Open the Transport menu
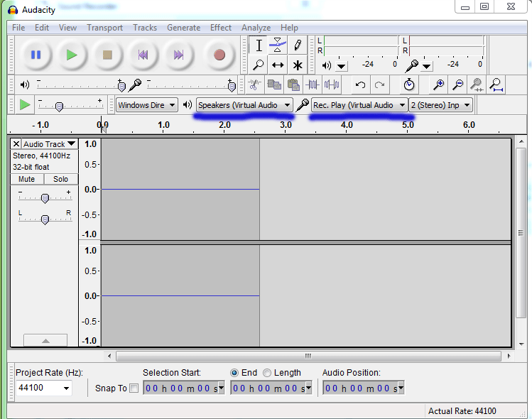The image size is (532, 419). [104, 28]
